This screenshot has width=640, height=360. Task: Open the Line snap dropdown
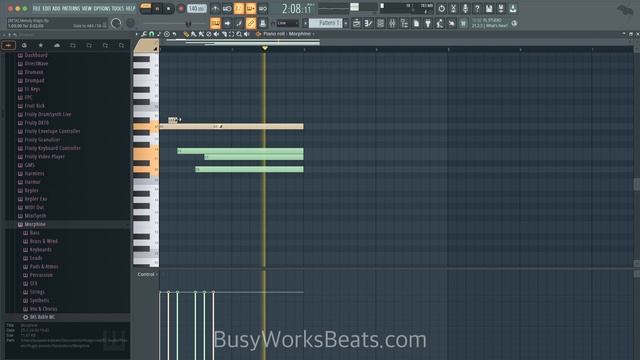(288, 23)
